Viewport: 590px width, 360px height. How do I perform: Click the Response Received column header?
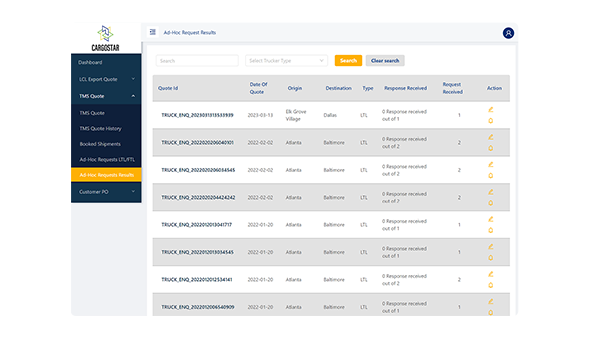point(405,88)
